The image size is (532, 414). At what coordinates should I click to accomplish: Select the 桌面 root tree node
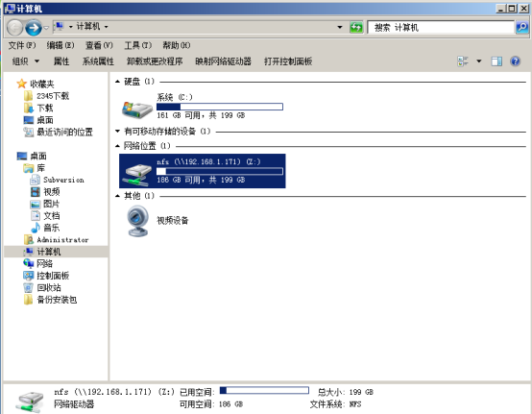click(x=32, y=157)
